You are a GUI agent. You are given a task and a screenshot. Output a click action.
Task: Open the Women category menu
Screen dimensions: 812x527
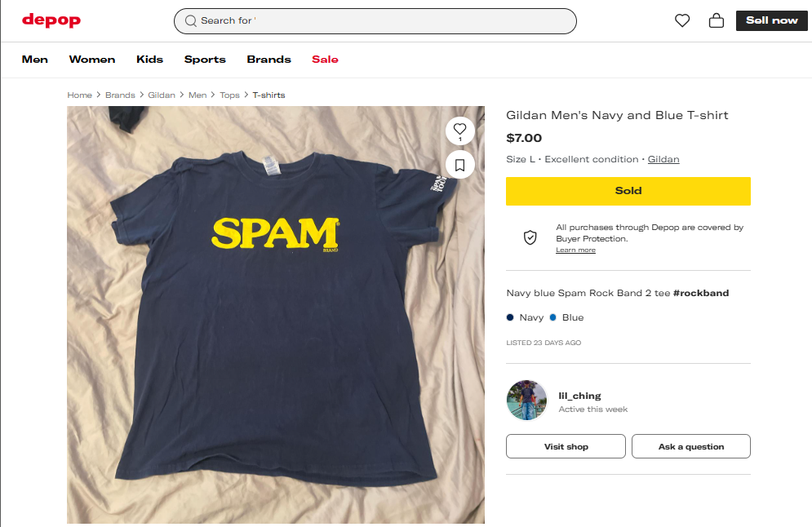(x=92, y=60)
